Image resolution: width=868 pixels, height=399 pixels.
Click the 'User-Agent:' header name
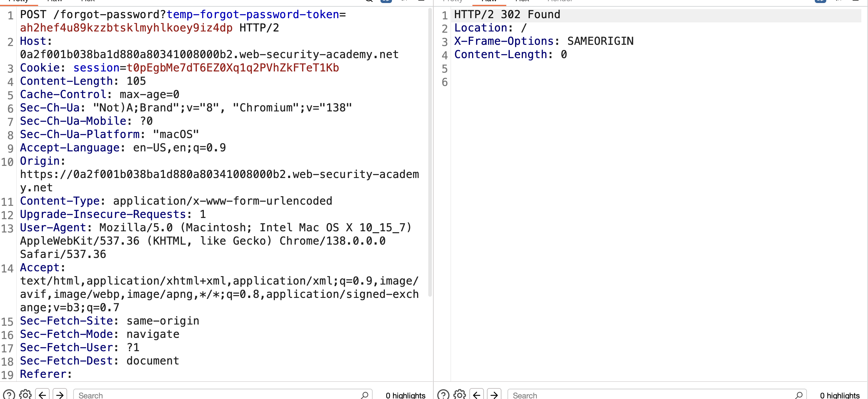[56, 228]
